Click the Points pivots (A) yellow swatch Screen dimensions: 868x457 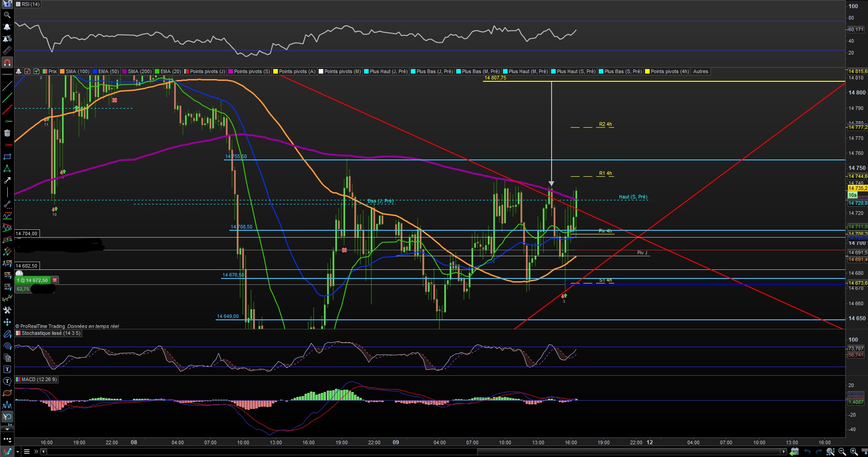[276, 71]
